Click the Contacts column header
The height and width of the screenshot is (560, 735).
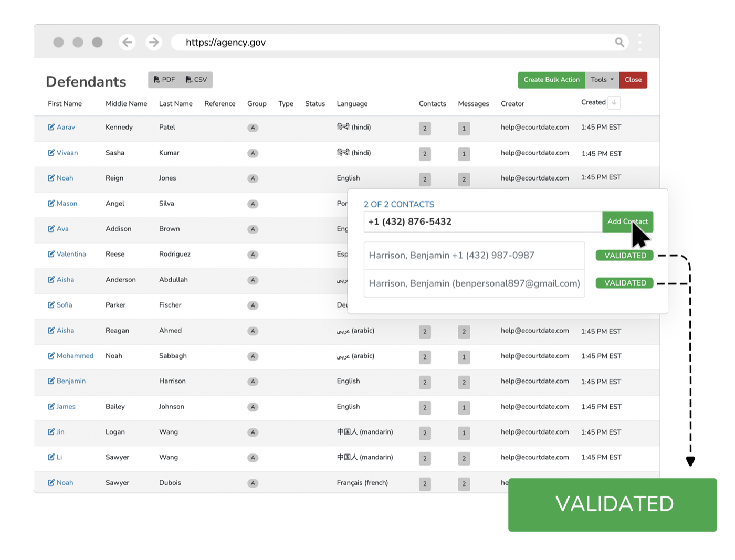point(433,104)
